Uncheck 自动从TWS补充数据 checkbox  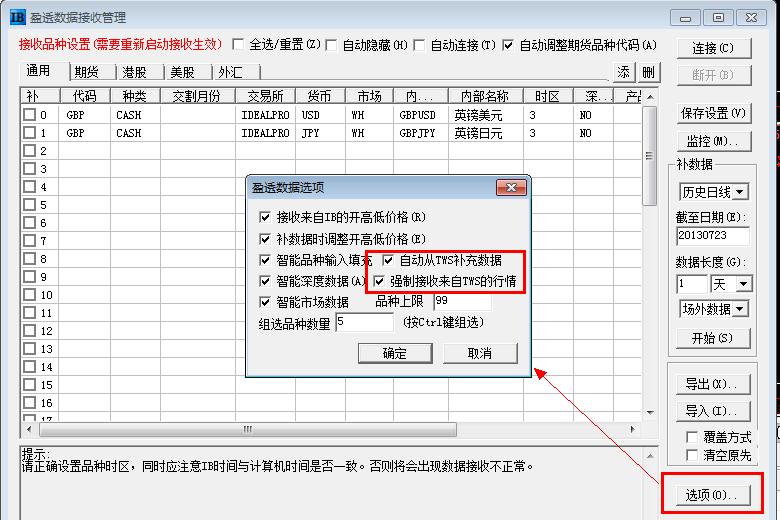click(388, 260)
